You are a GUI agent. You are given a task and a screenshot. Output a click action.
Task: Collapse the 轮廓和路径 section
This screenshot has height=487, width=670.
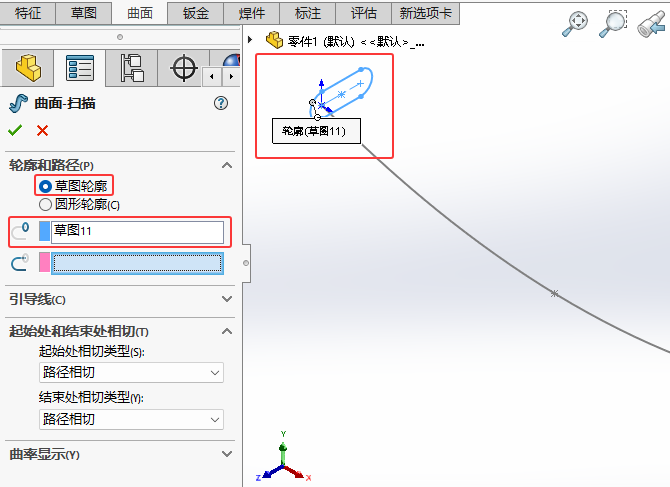point(227,165)
